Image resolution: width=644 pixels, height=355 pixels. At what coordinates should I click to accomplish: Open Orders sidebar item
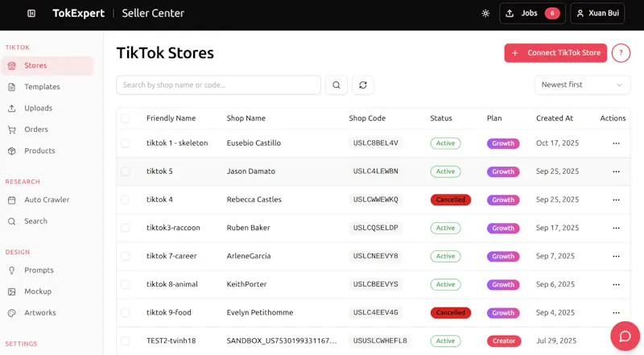[47, 130]
